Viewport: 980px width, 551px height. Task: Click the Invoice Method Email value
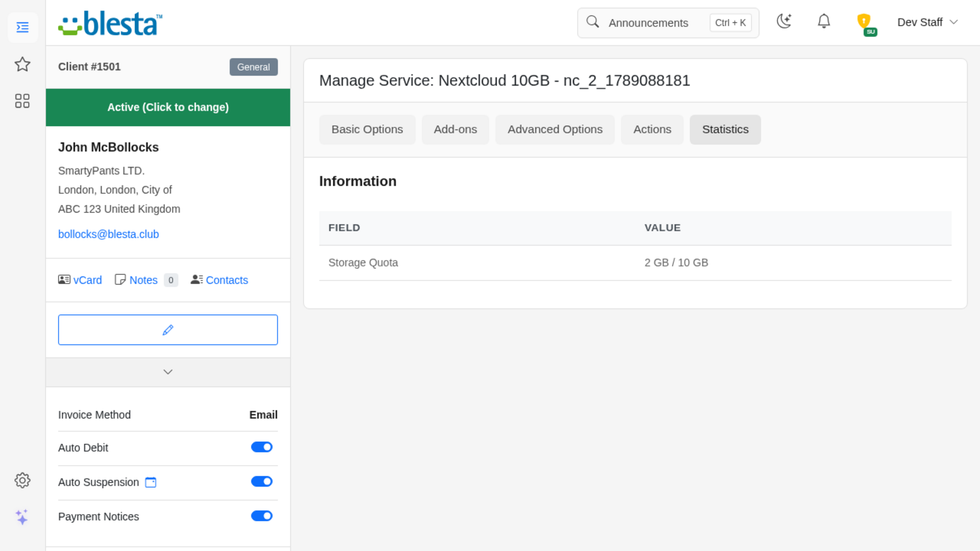coord(263,415)
